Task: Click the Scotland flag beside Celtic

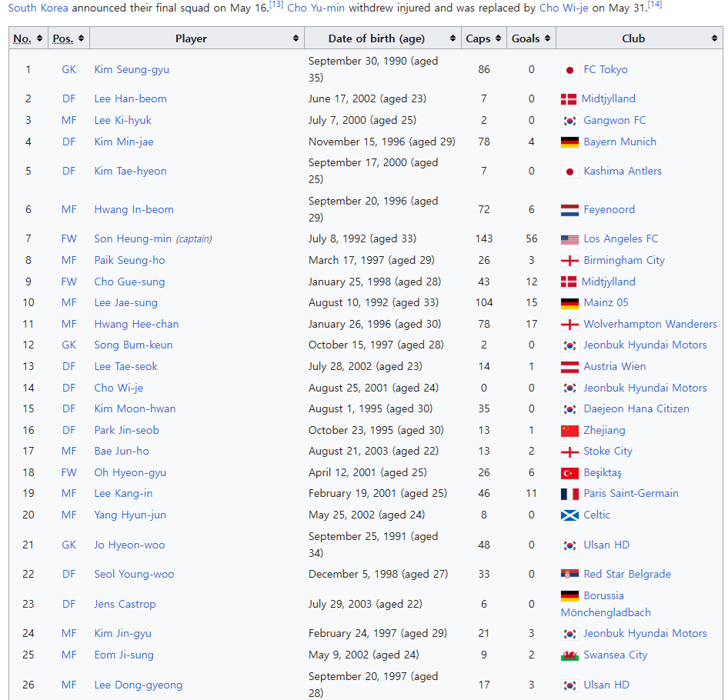Action: click(x=569, y=515)
